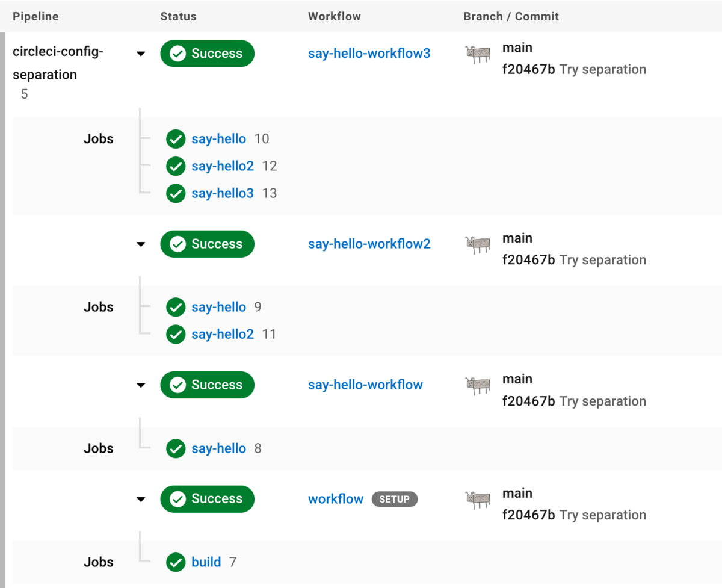Click success check icon beside build 7
722x588 pixels.
click(175, 562)
